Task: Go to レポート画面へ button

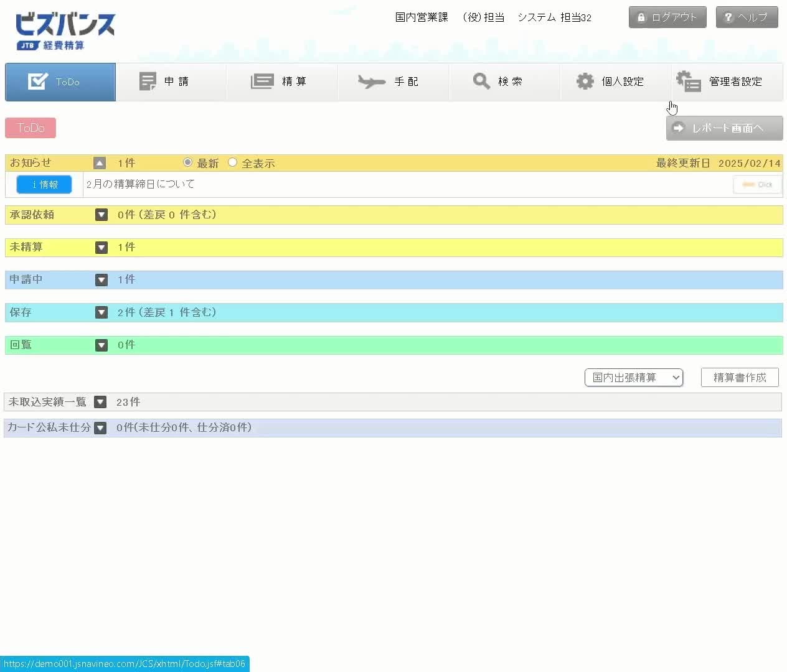Action: tap(724, 128)
